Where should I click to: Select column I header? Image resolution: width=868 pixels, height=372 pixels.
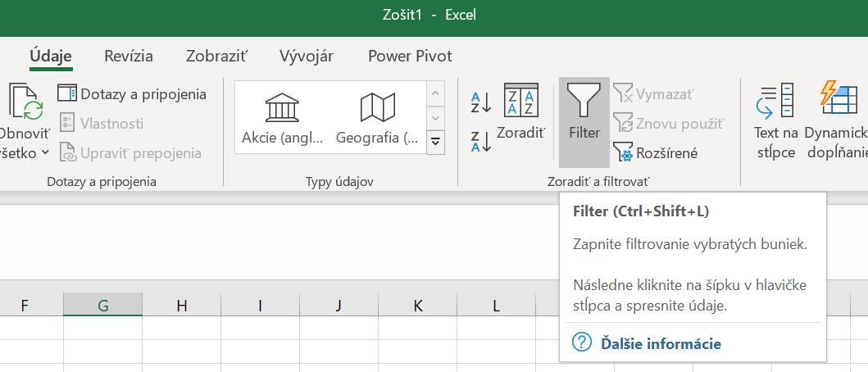tap(260, 305)
